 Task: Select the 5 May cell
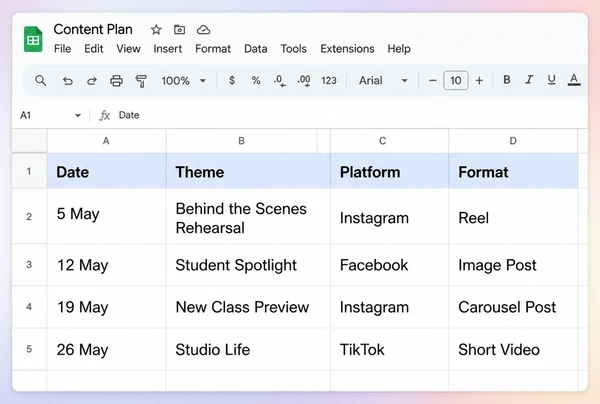(106, 216)
